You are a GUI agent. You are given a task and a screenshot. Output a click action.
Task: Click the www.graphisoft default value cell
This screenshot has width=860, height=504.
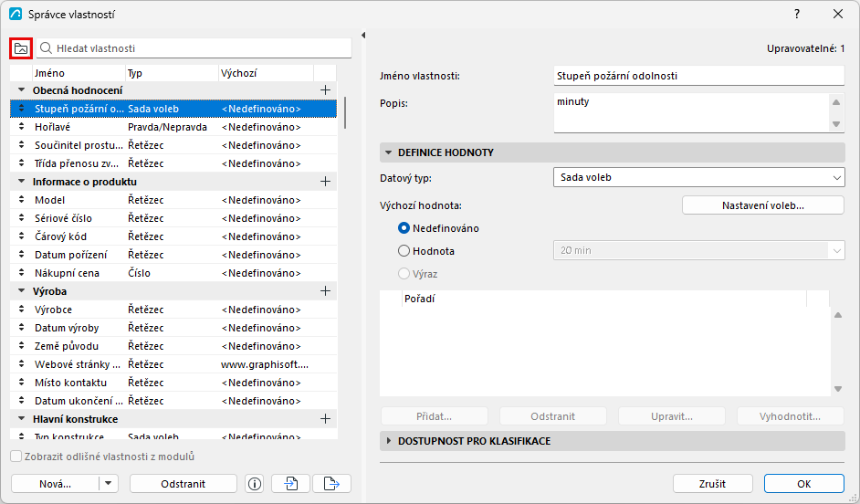click(x=265, y=364)
